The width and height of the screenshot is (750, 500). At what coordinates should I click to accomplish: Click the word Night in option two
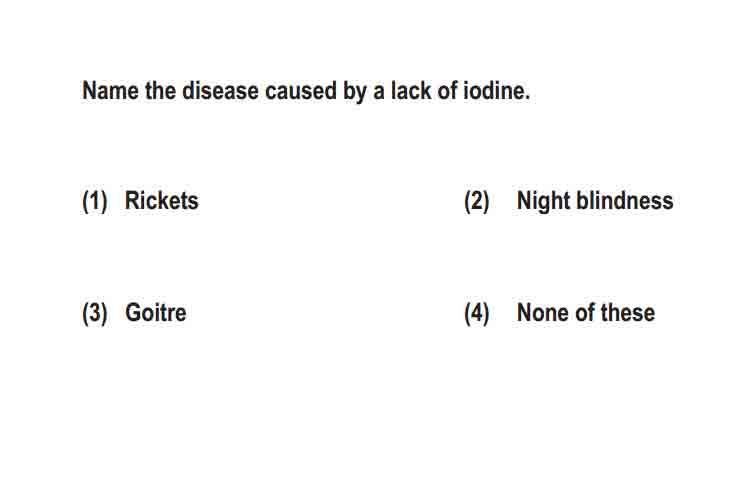pyautogui.click(x=543, y=201)
